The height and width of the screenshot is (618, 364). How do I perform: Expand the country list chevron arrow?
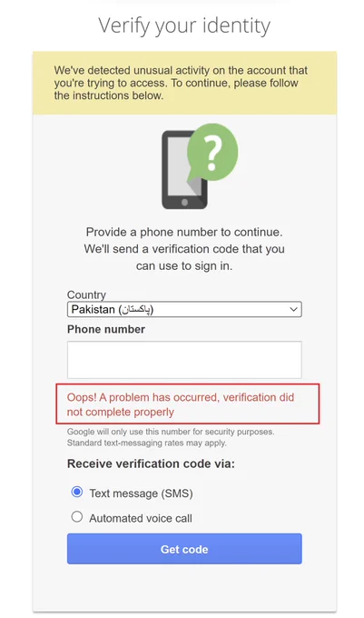click(293, 309)
